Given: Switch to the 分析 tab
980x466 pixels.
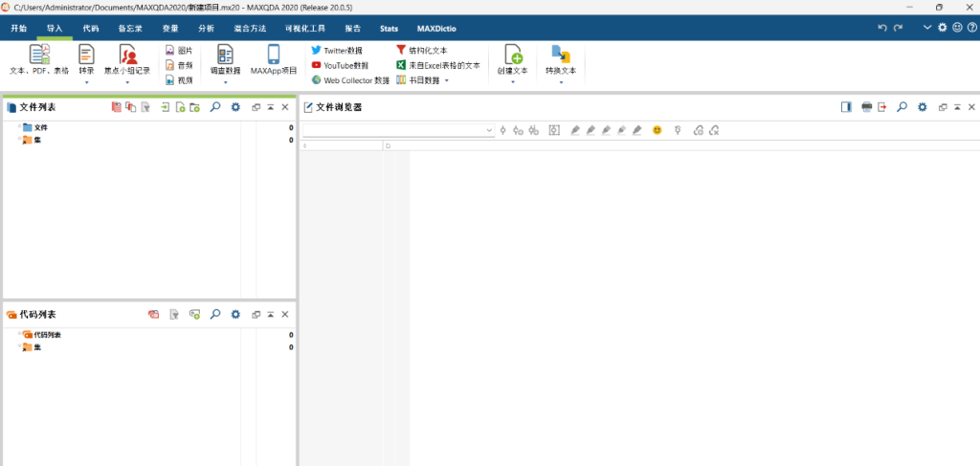Looking at the screenshot, I should (x=206, y=29).
